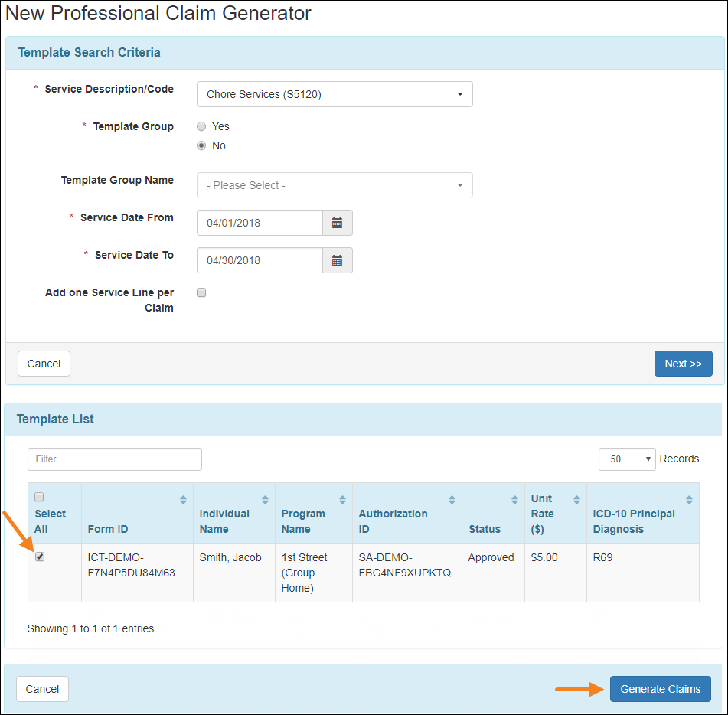Enable Add one Service Line per Claim
Viewport: 728px width, 715px height.
click(x=201, y=292)
